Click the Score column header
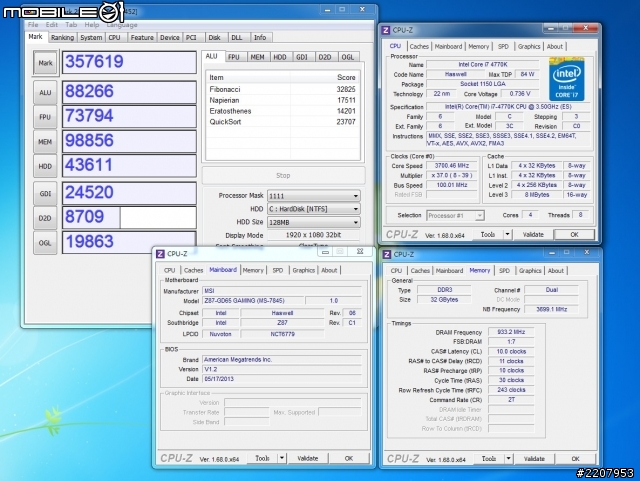The width and height of the screenshot is (640, 481). point(325,78)
